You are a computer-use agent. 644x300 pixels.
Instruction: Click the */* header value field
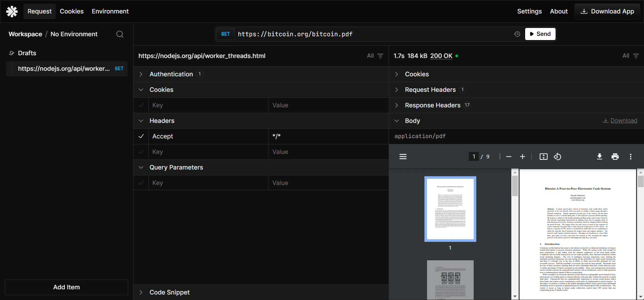tap(329, 136)
